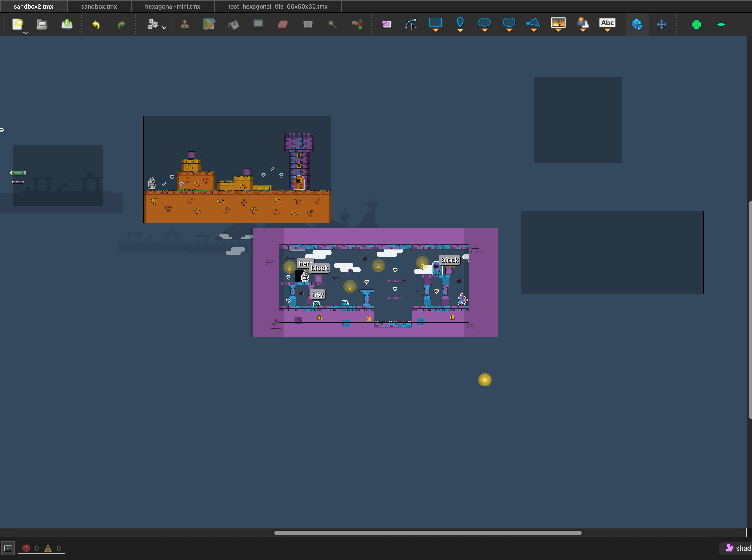Redo the last undone action
The width and height of the screenshot is (752, 560).
[121, 24]
